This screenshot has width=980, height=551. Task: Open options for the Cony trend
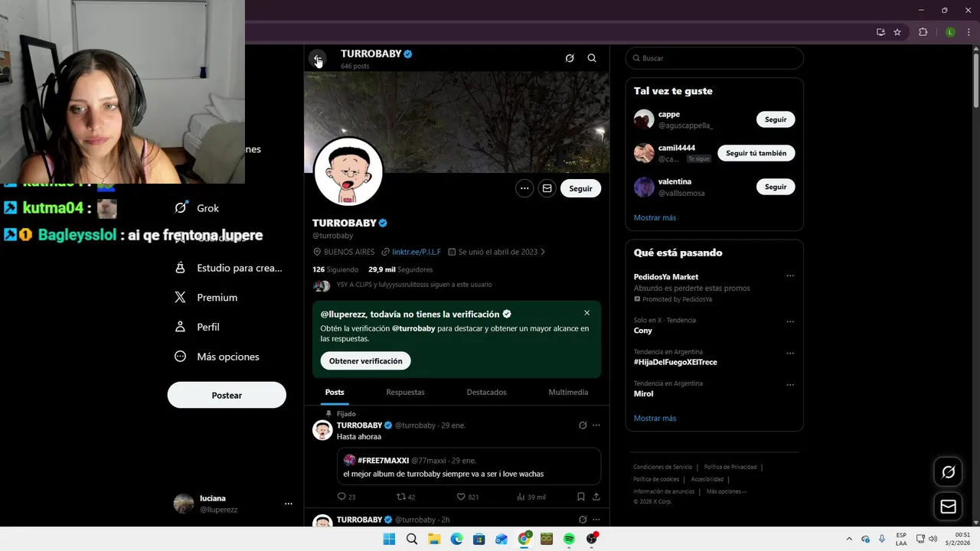coord(790,321)
